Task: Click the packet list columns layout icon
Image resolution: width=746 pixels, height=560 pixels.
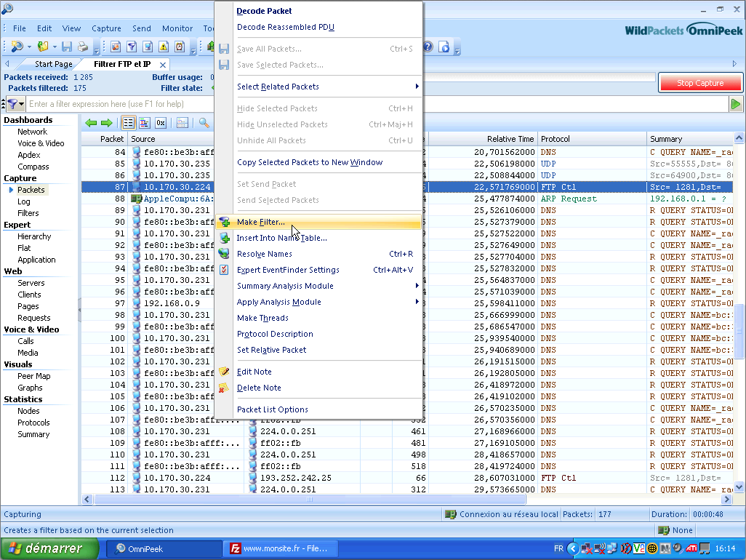Action: click(x=183, y=123)
